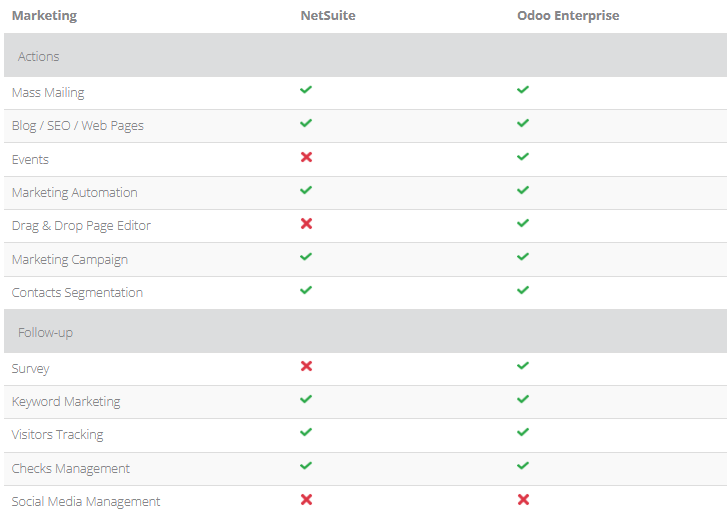Click the Marketing Campaign row label

[x=69, y=260]
